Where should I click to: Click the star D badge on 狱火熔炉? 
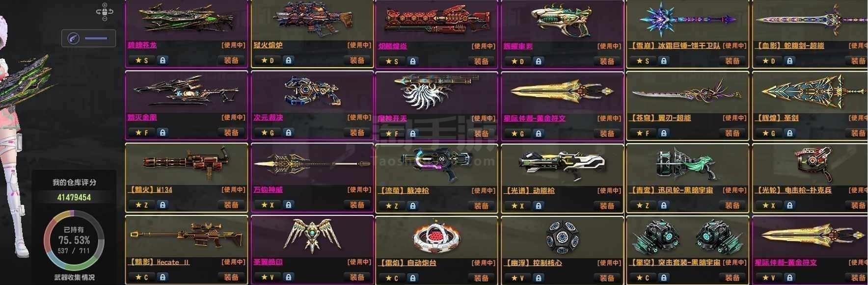[x=267, y=60]
